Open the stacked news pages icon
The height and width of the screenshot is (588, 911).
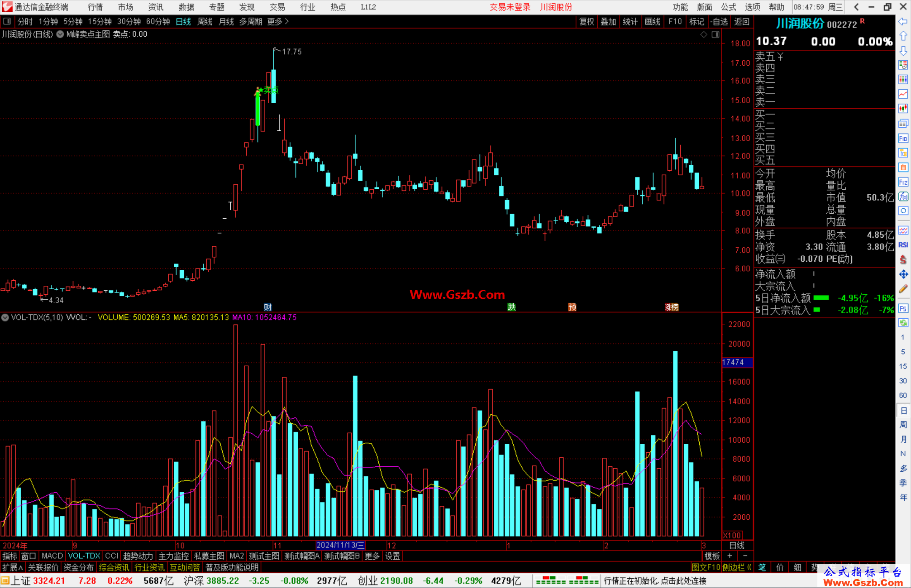point(903,124)
